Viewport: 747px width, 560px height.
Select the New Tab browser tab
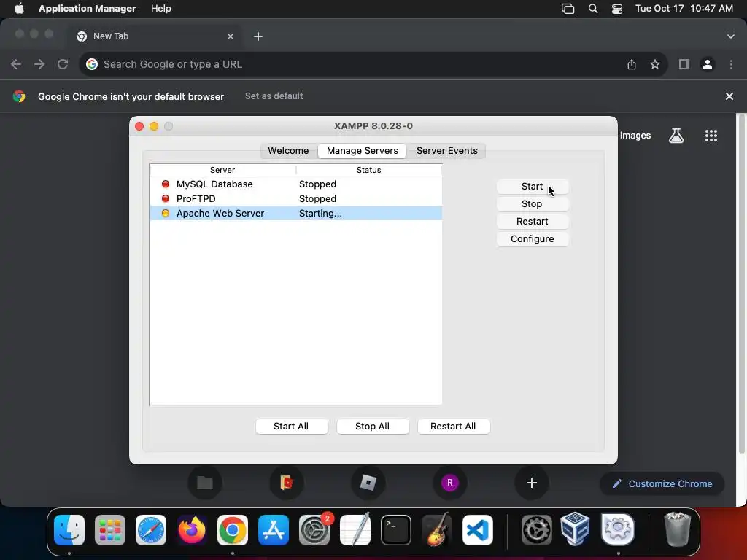pos(155,36)
